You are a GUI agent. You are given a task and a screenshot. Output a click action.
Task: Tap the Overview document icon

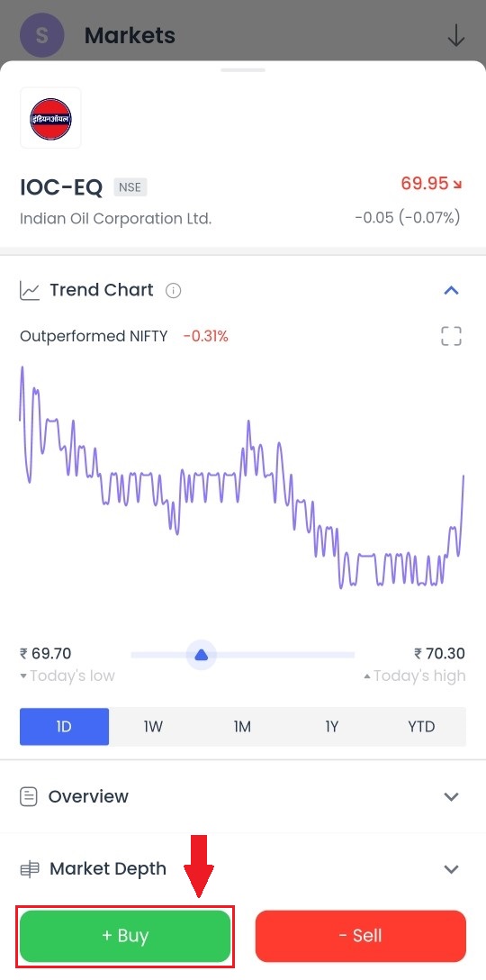(29, 797)
